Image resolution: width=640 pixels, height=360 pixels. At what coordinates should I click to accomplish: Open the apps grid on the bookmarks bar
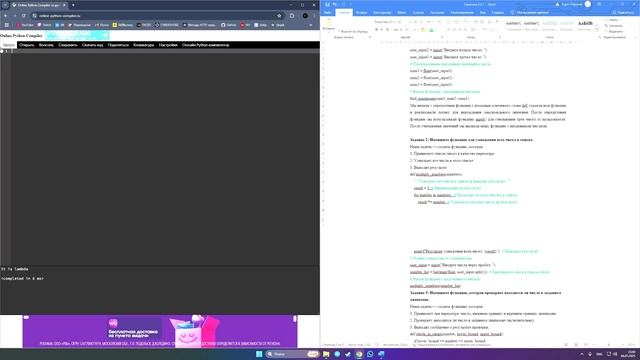coord(6,25)
